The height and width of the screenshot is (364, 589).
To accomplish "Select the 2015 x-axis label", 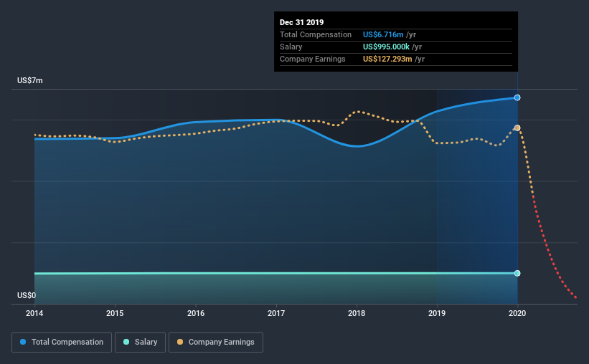I will click(x=115, y=314).
